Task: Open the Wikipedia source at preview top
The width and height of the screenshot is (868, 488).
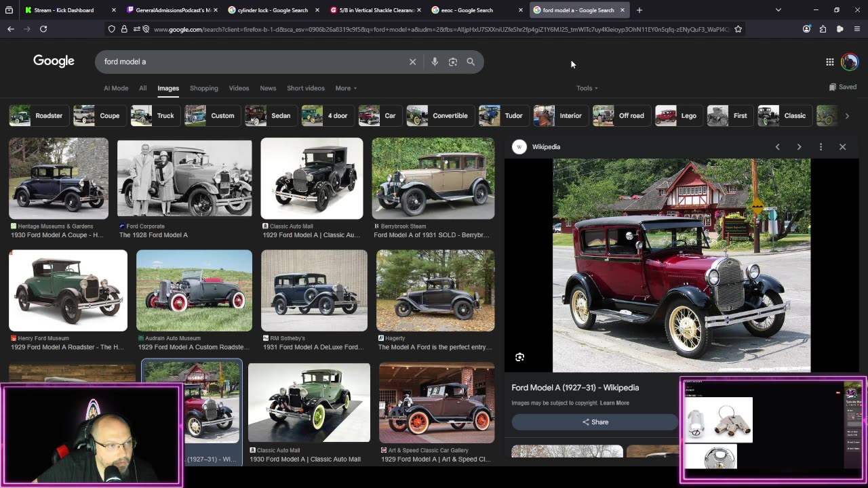Action: tap(537, 146)
